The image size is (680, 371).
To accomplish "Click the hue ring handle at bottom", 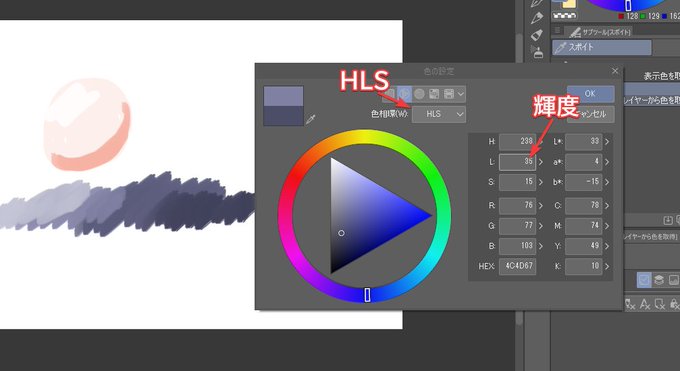I will [x=367, y=295].
